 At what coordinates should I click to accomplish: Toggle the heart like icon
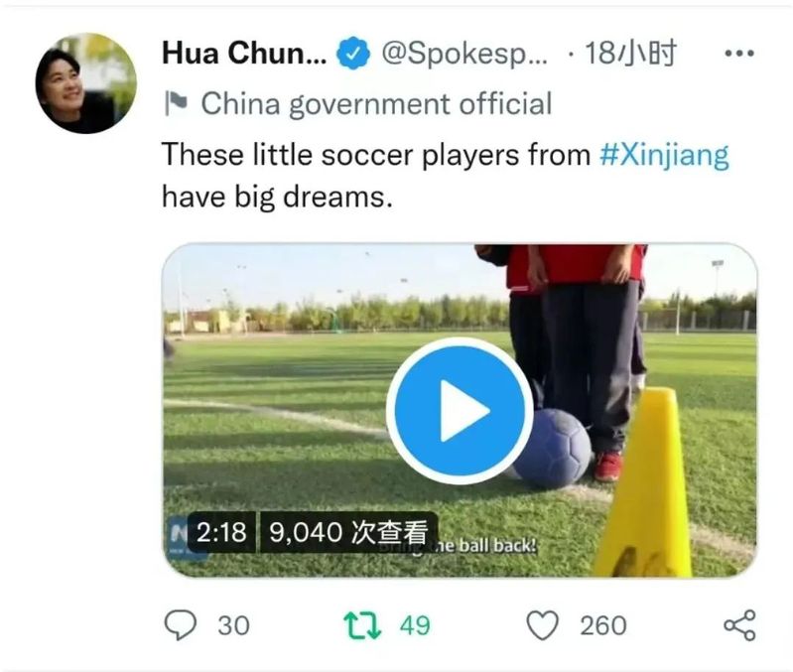[x=543, y=625]
